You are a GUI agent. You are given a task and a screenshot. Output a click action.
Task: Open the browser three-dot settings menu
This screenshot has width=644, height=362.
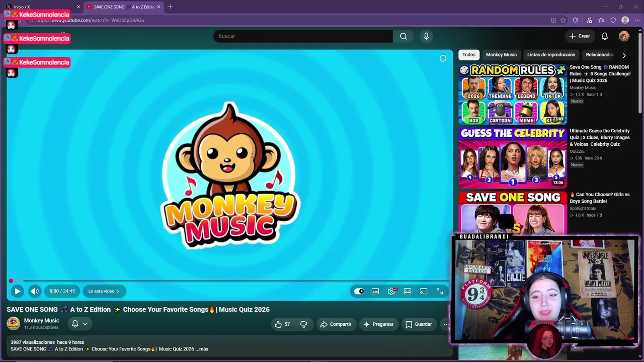tap(637, 20)
